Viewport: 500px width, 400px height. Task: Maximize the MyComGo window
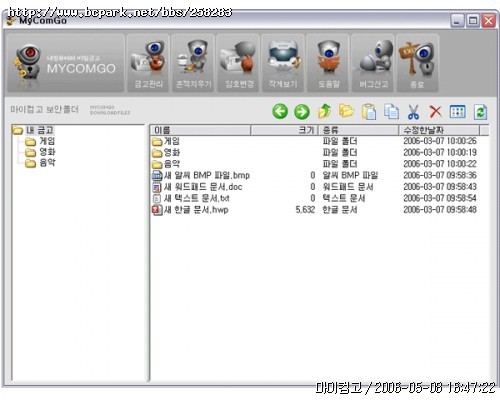(473, 21)
